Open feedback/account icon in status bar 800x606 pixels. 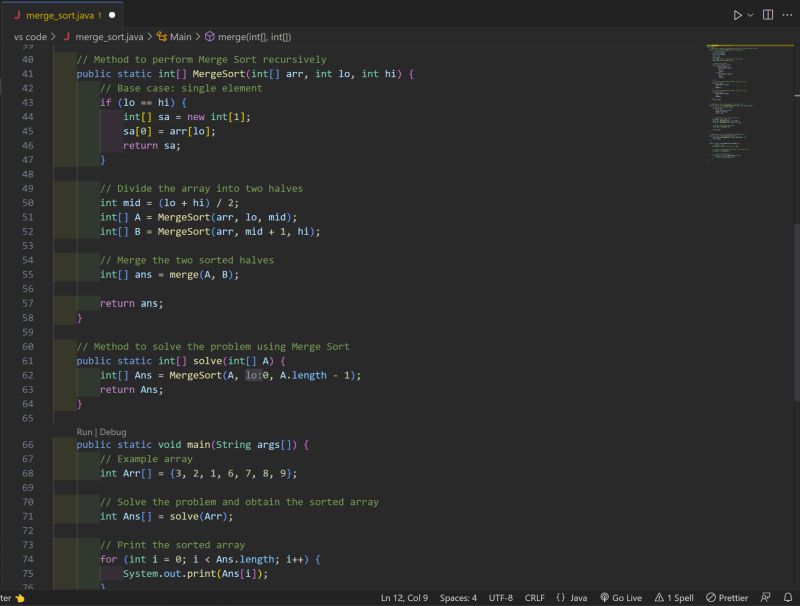pos(765,597)
